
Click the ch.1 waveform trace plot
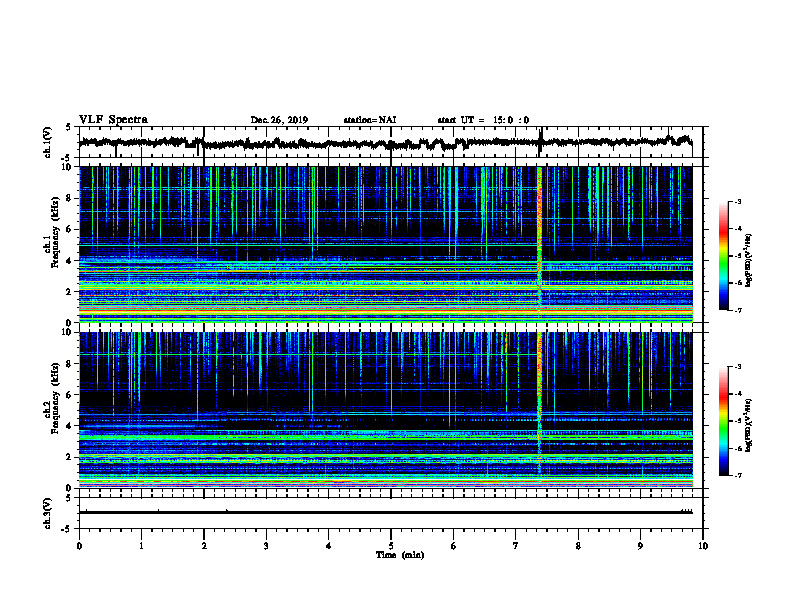(x=391, y=142)
